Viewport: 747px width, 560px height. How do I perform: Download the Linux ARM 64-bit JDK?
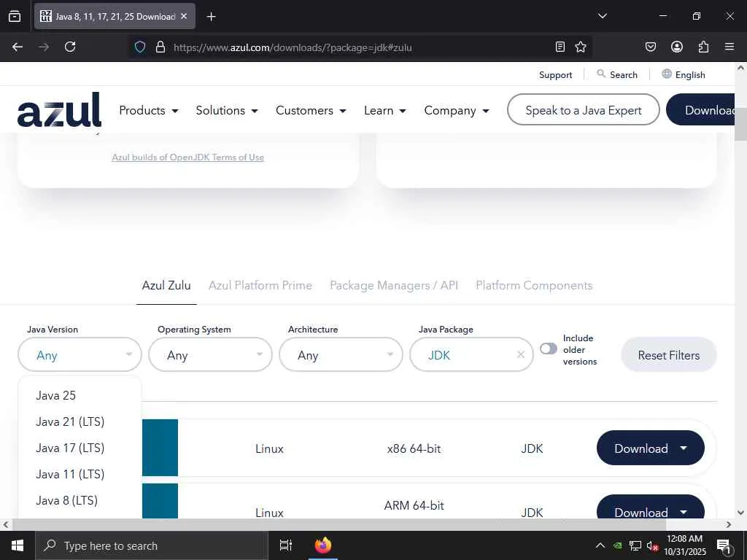pos(650,507)
